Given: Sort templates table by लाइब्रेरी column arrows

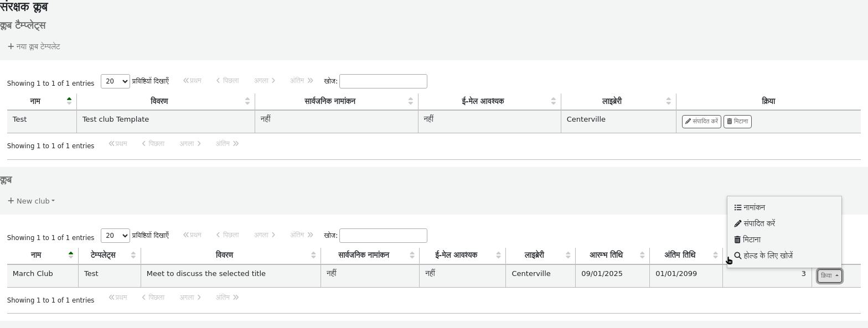Looking at the screenshot, I should [668, 101].
